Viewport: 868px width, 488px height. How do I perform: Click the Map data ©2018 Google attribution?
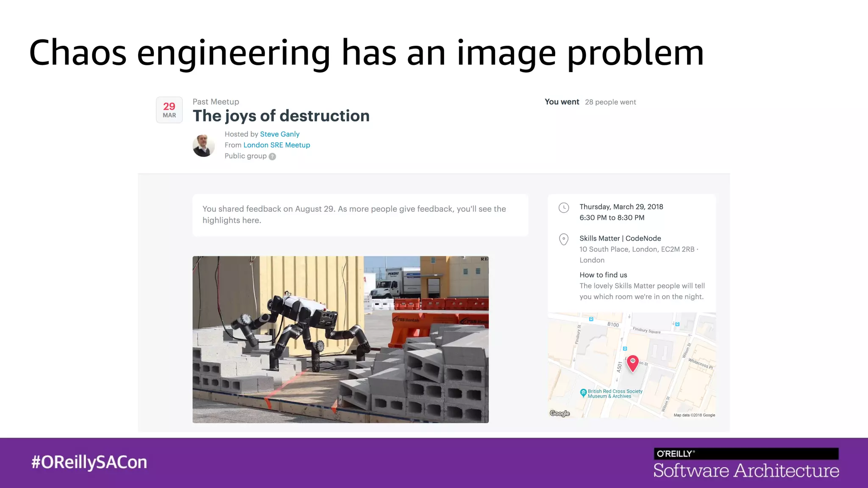(694, 415)
